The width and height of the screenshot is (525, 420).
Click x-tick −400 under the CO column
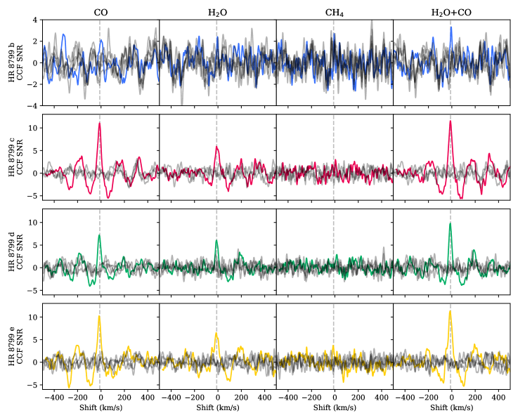pos(54,398)
